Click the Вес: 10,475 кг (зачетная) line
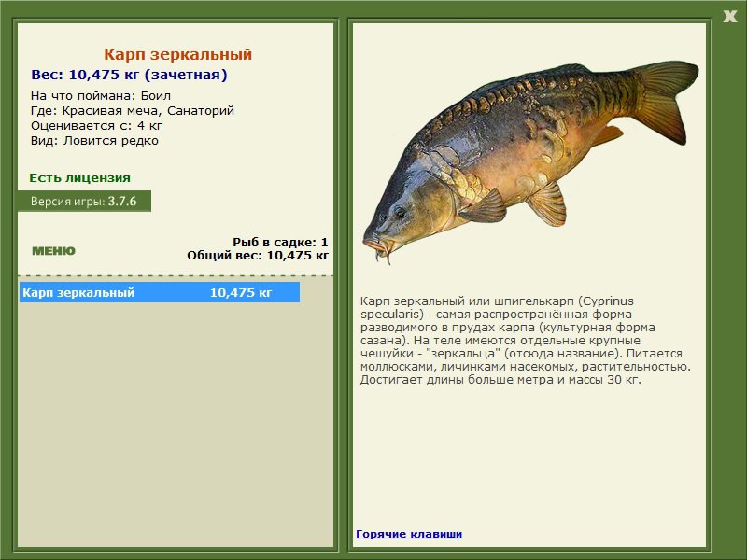The width and height of the screenshot is (747, 560). [x=129, y=75]
